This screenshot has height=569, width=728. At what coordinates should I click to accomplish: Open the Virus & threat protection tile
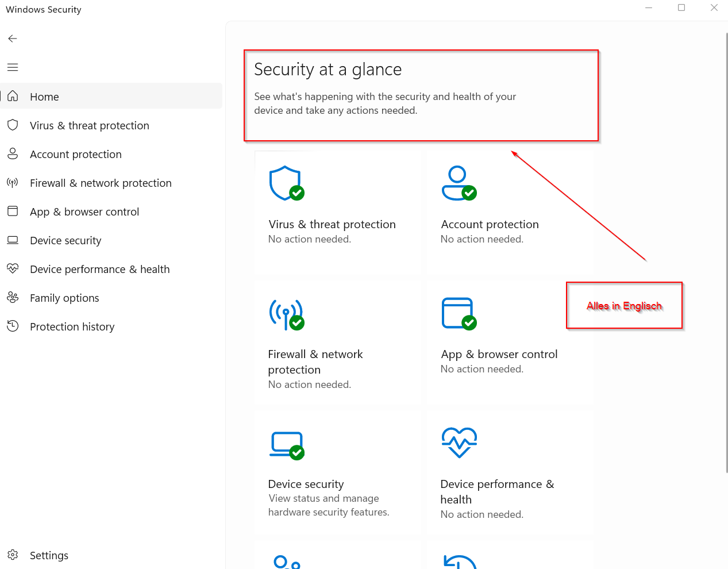[332, 224]
